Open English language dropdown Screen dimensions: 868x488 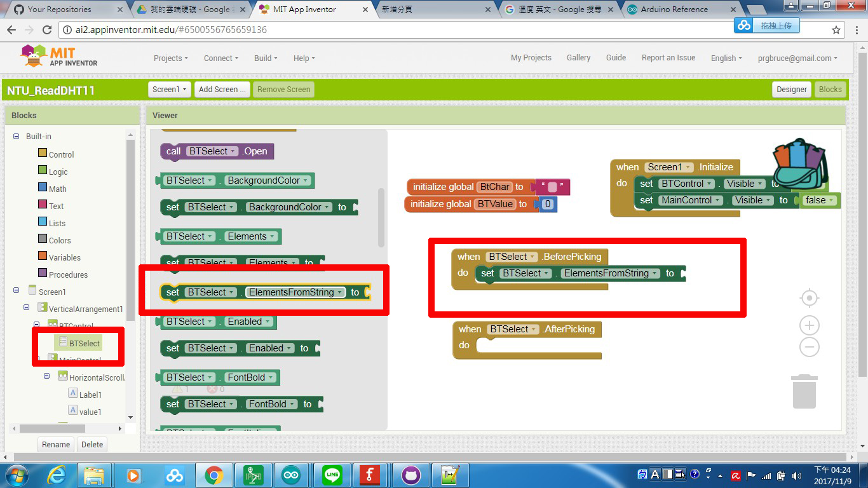coord(726,58)
